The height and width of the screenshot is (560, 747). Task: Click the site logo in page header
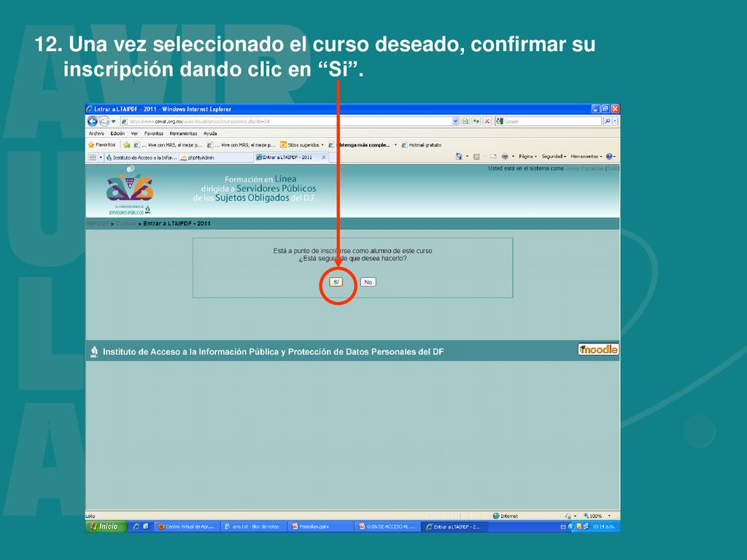129,190
